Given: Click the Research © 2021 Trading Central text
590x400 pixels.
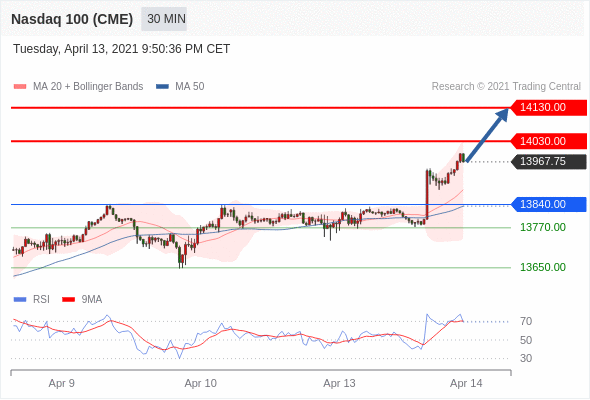Looking at the screenshot, I should click(x=506, y=87).
